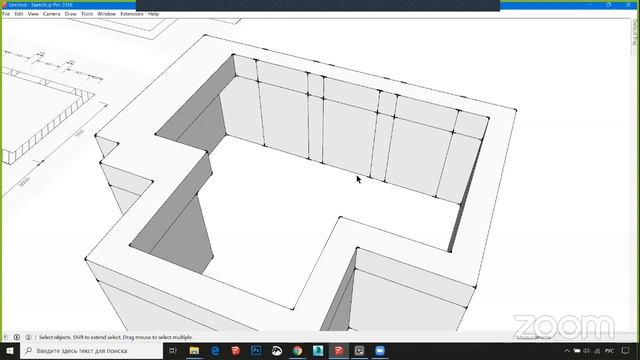
Task: Open the Help menu
Action: coord(153,14)
